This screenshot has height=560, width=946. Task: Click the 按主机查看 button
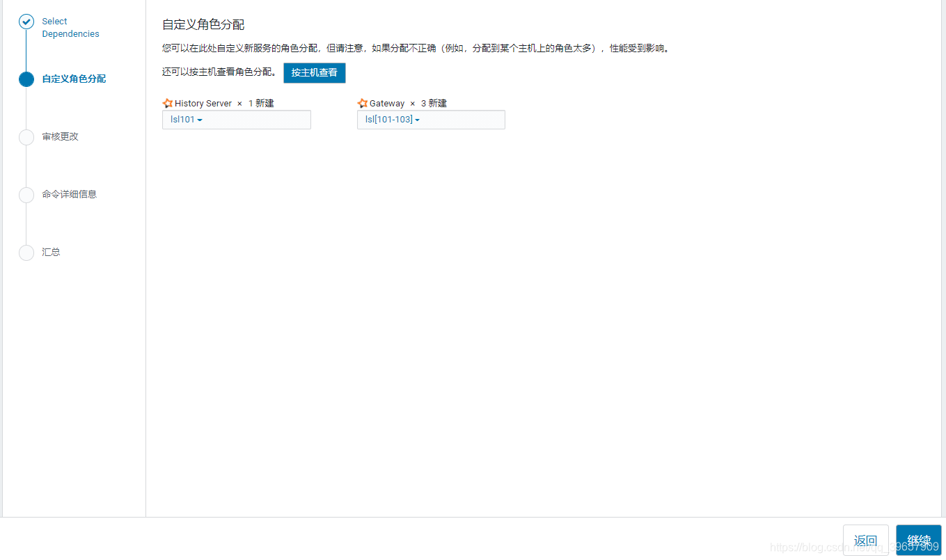[x=315, y=72]
